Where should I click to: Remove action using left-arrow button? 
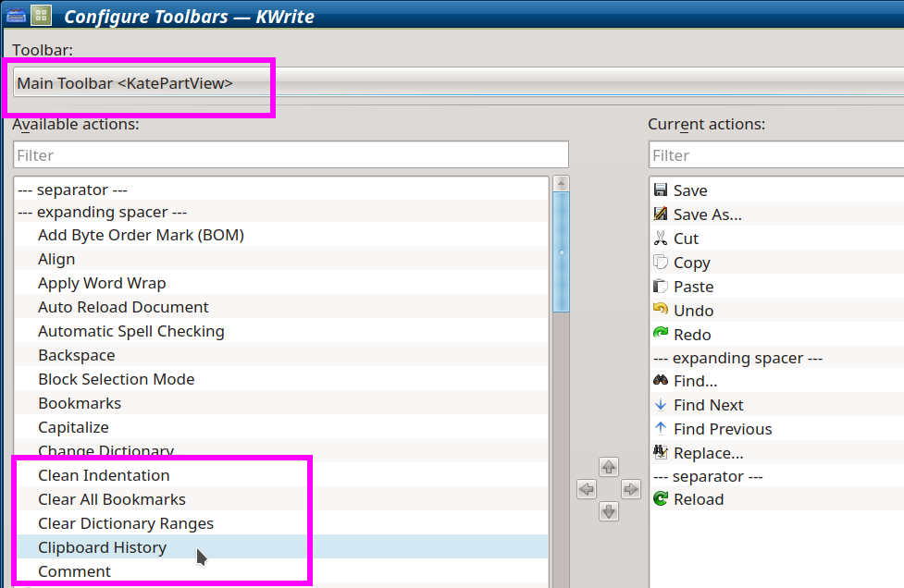[587, 489]
